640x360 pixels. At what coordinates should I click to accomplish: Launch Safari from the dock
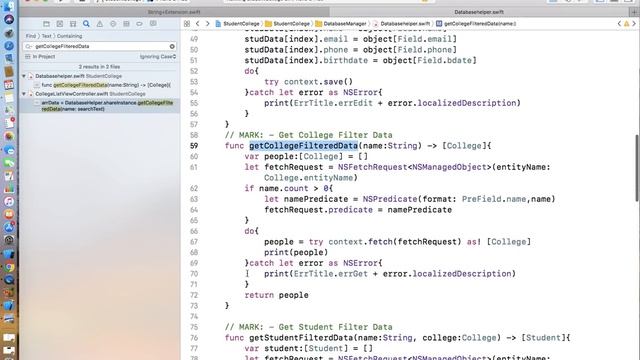(x=9, y=46)
